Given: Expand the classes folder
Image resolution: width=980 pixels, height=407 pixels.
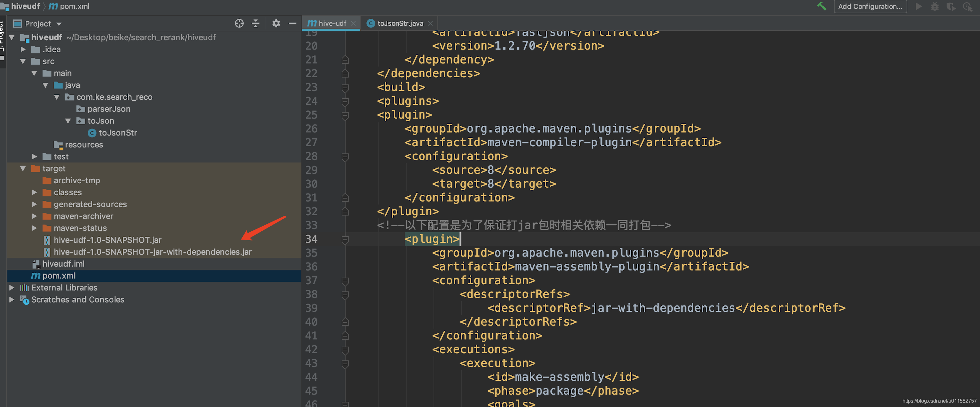Looking at the screenshot, I should pyautogui.click(x=35, y=192).
